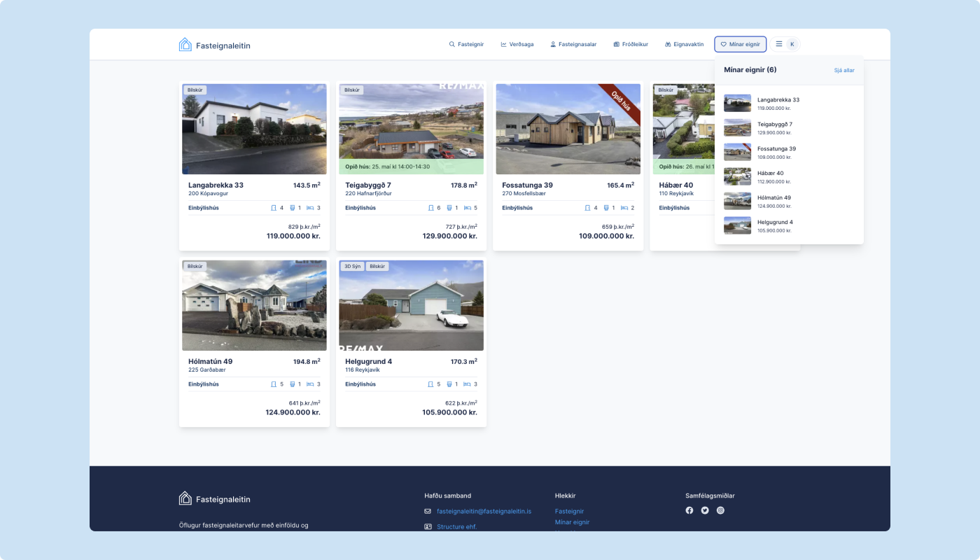Select Teigabyggð 7 thumbnail in the favorites dropdown
Image resolution: width=980 pixels, height=560 pixels.
pos(737,128)
